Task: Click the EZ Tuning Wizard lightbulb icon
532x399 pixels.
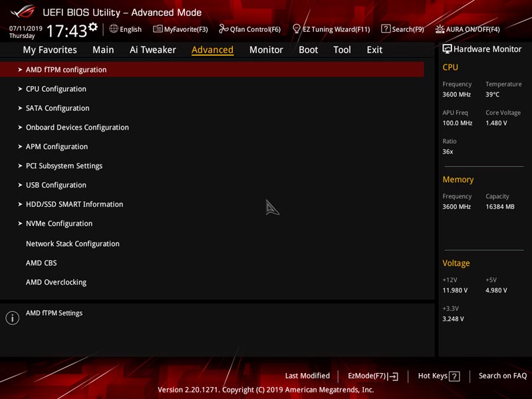Action: (296, 29)
